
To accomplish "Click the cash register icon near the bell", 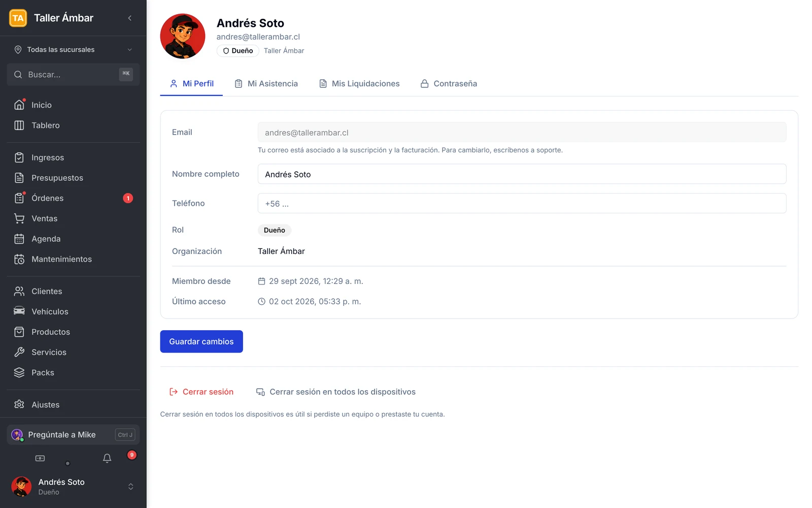I will [40, 458].
